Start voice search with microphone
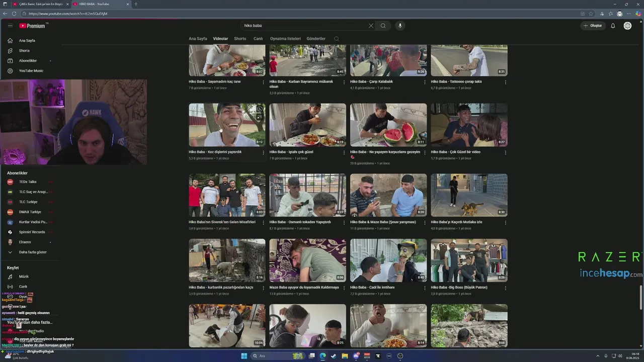Image resolution: width=644 pixels, height=362 pixels. click(x=400, y=26)
